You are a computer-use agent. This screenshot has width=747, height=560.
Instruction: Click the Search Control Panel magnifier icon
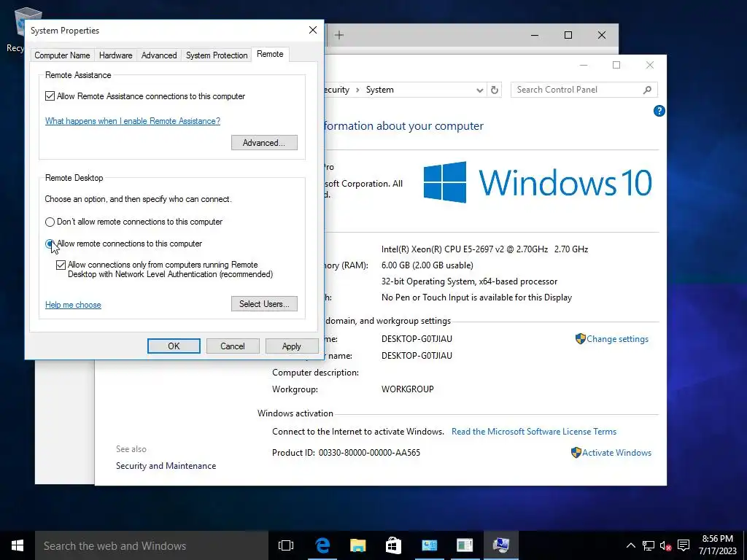[x=647, y=90]
